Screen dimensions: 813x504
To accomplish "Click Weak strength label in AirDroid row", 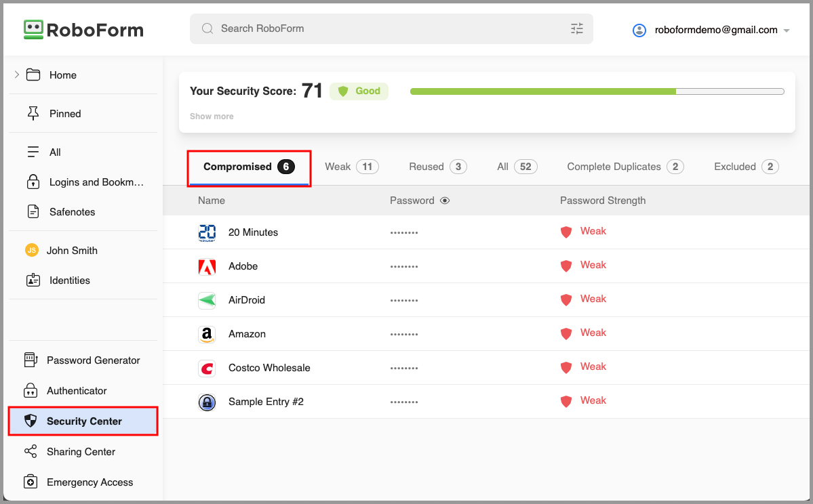I will click(x=593, y=299).
